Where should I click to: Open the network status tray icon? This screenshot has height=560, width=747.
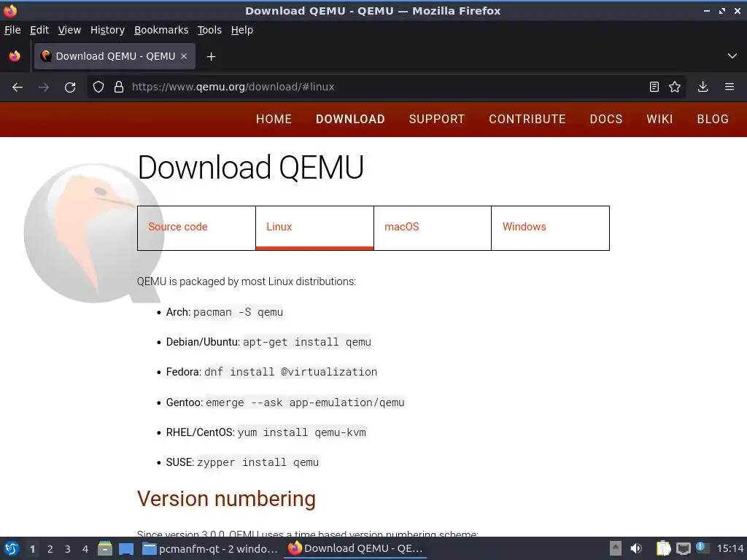[683, 548]
